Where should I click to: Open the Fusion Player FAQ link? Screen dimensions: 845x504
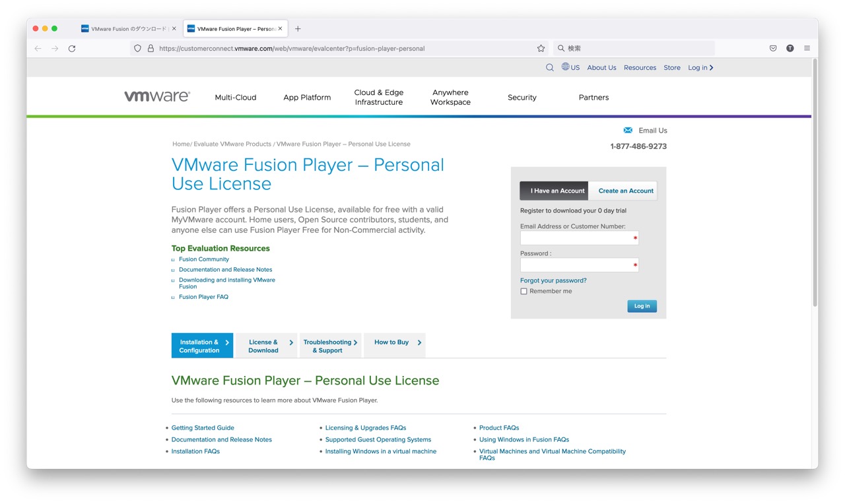point(203,297)
